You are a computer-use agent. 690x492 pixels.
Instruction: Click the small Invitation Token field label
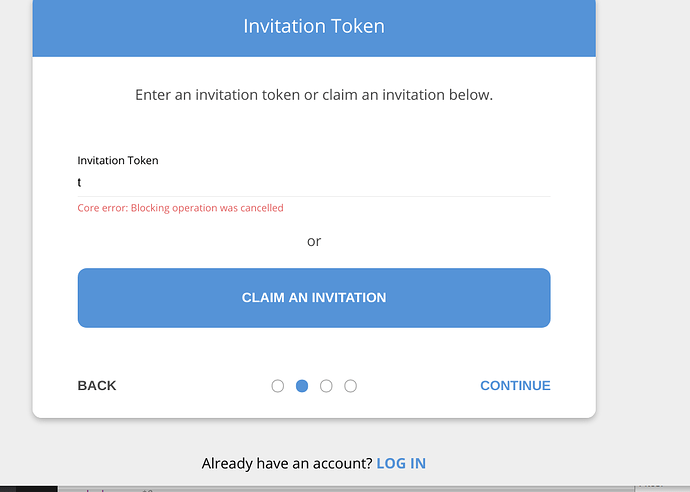[x=118, y=160]
